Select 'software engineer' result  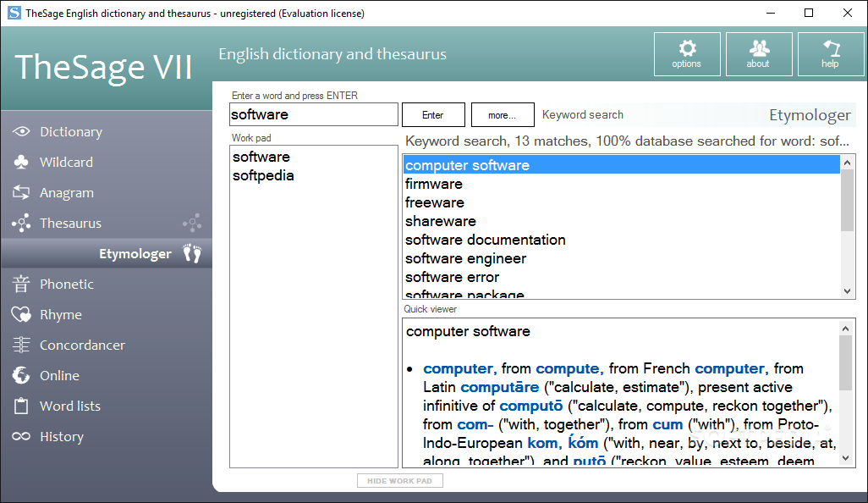465,259
